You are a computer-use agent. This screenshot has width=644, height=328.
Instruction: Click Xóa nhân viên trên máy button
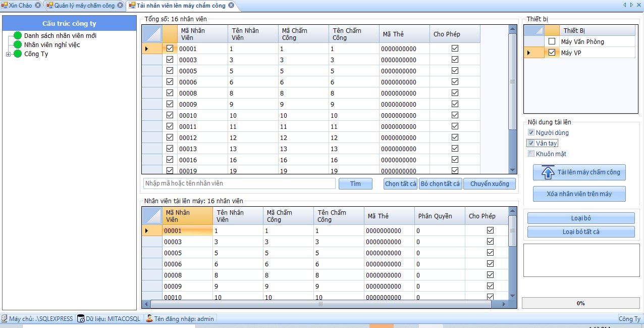(x=579, y=194)
